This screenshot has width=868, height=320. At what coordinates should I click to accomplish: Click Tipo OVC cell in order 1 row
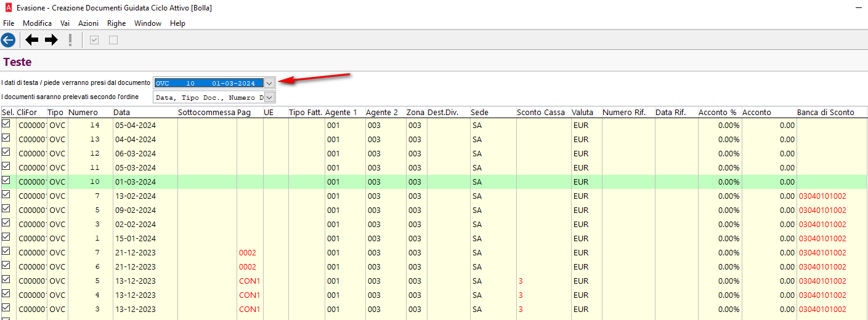pyautogui.click(x=57, y=238)
